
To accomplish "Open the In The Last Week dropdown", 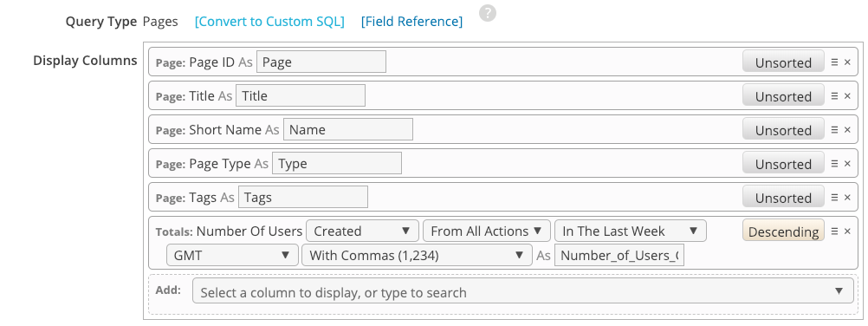I will point(630,231).
